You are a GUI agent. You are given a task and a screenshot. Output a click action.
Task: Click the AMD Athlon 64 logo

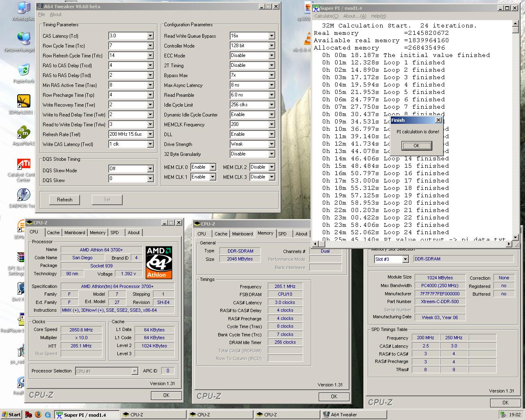159,262
